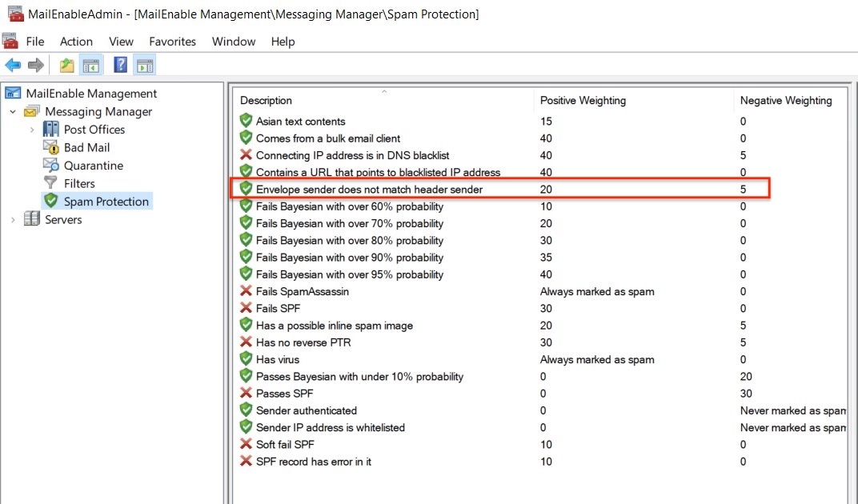Click red X icon beside Passes SPF

[x=246, y=393]
